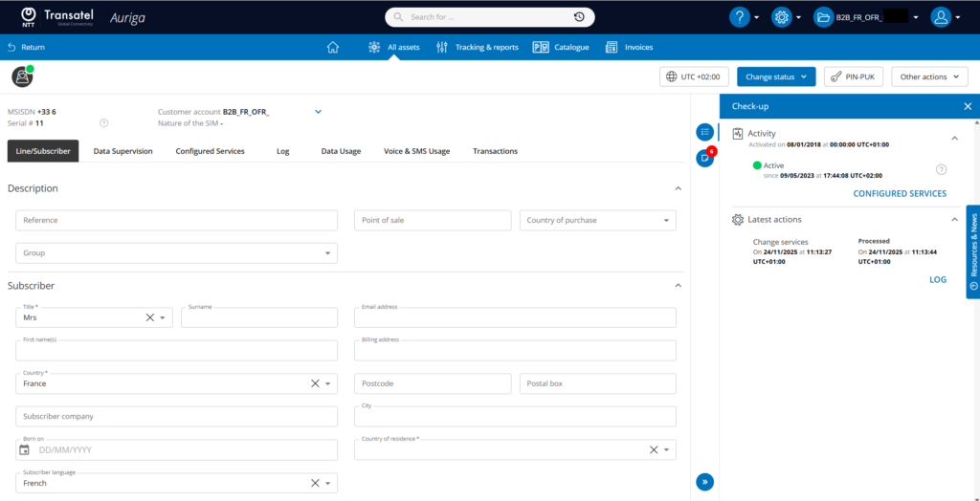Click the Point of sale field
The height and width of the screenshot is (501, 980).
[x=433, y=220]
